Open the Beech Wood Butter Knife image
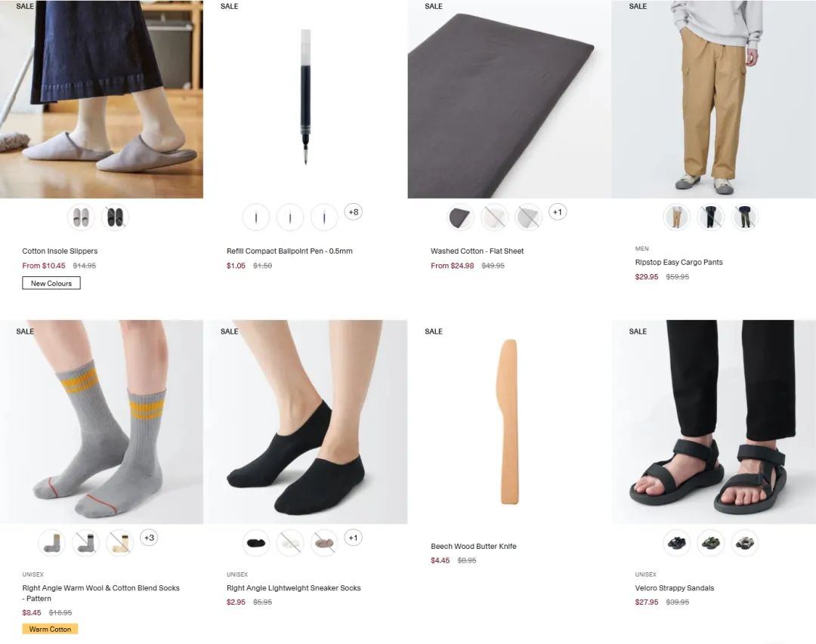Viewport: 816px width, 644px height. [509, 422]
